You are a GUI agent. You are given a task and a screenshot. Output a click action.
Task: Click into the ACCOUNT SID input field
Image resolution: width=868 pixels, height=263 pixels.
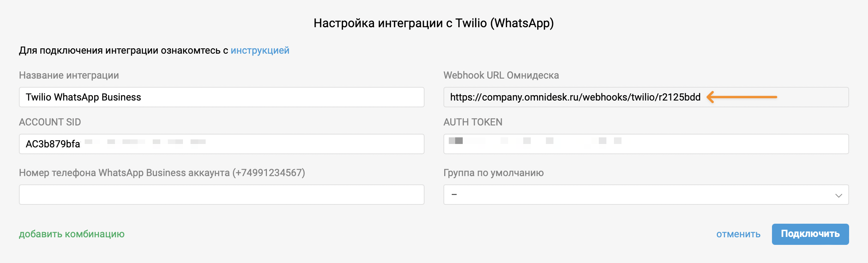pos(222,144)
